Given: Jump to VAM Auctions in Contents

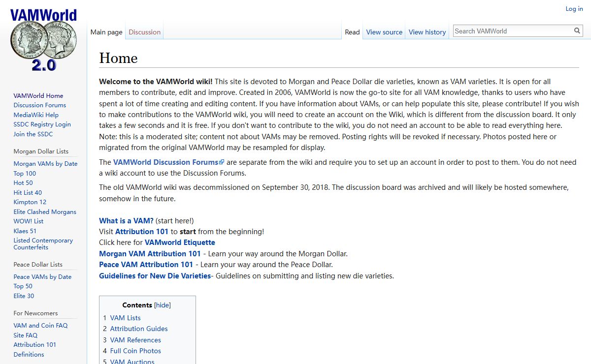Looking at the screenshot, I should pyautogui.click(x=132, y=361).
